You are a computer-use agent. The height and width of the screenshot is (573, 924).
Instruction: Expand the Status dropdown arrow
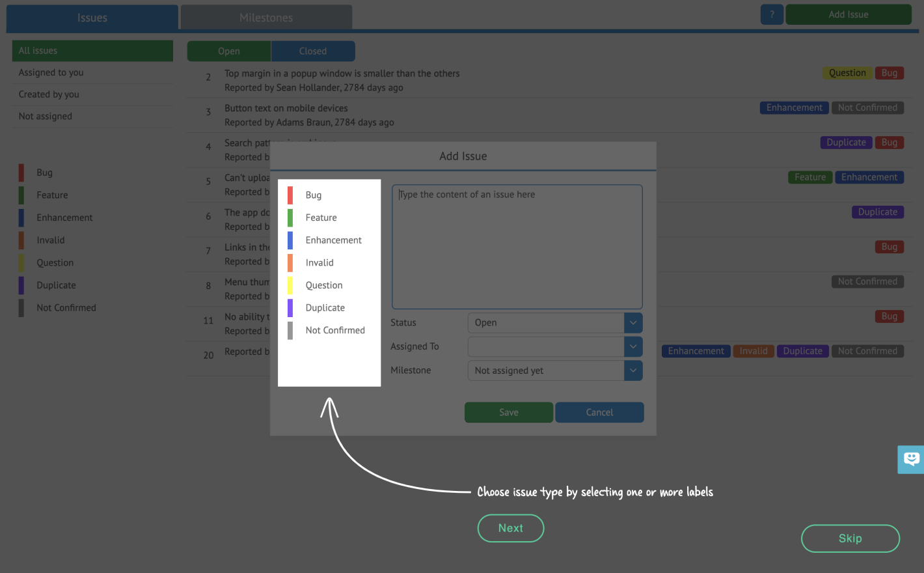click(x=633, y=323)
